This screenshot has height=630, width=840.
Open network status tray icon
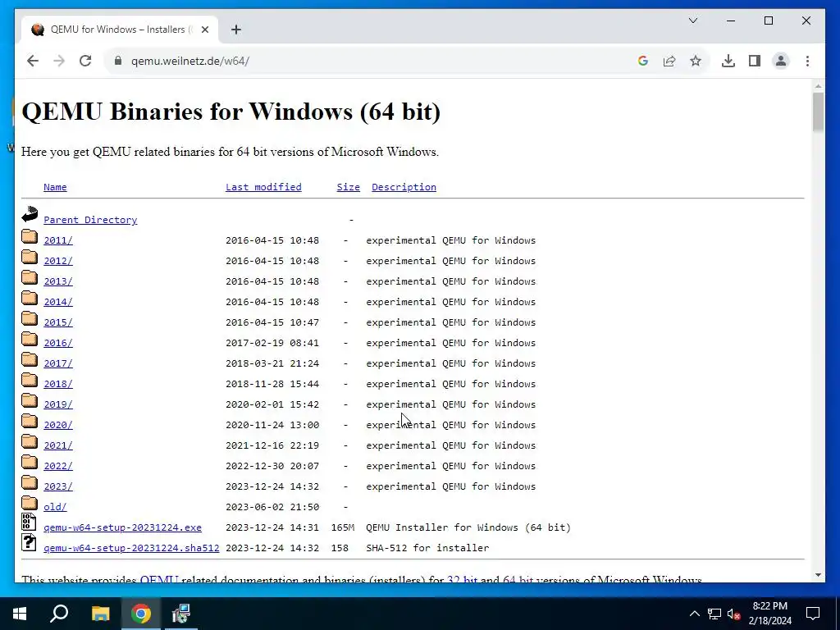(714, 614)
